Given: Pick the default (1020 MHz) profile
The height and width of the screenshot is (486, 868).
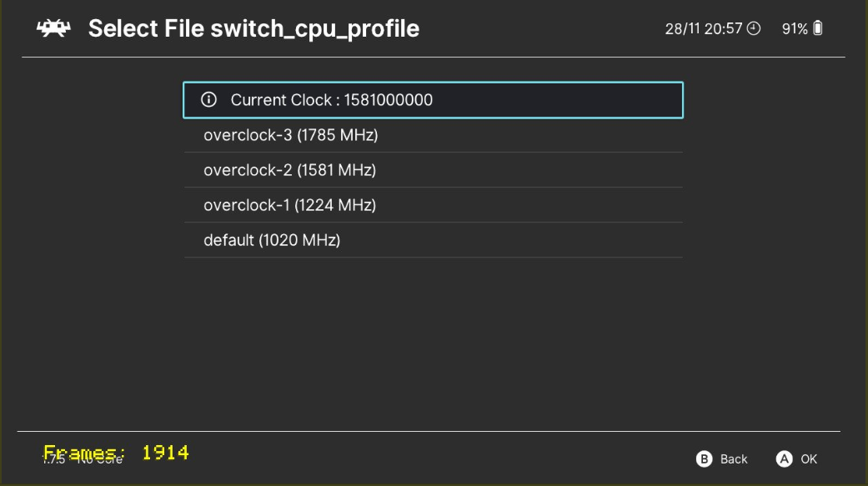Looking at the screenshot, I should [434, 240].
